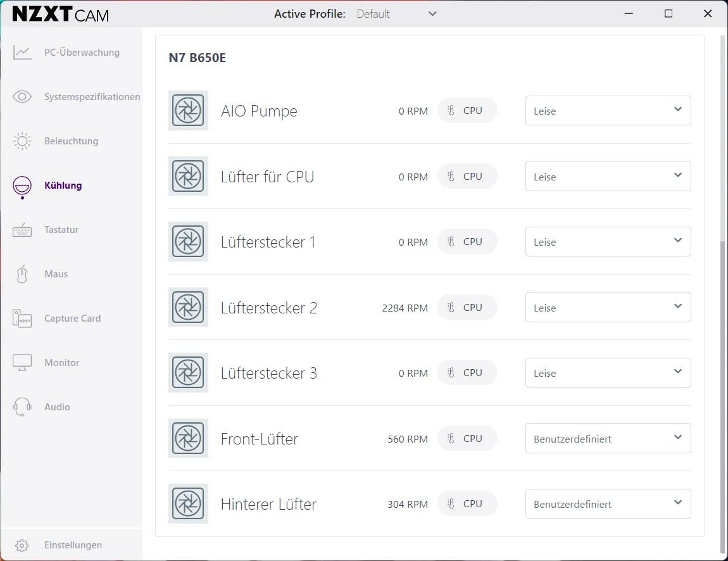Click the CPU sensor button for Lüfterstecker 1
The image size is (728, 561).
click(x=467, y=242)
